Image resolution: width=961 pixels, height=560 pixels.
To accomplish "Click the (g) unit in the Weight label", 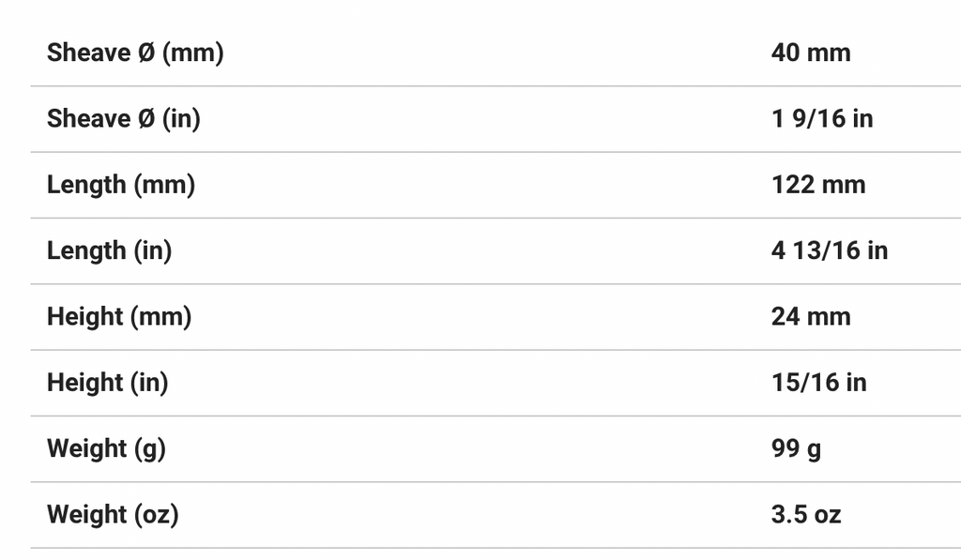I will pyautogui.click(x=150, y=448).
